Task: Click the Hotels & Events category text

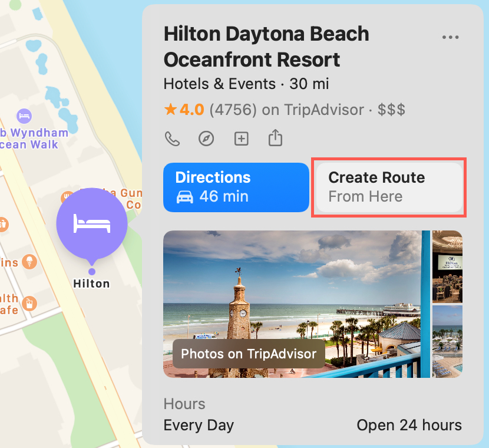Action: point(220,84)
